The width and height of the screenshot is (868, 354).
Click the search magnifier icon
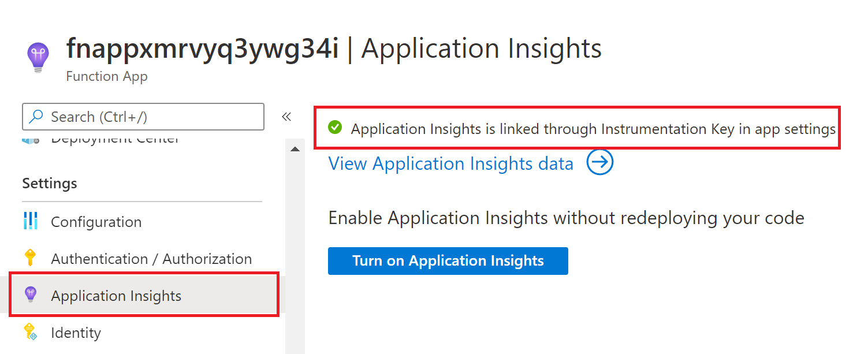(x=35, y=116)
